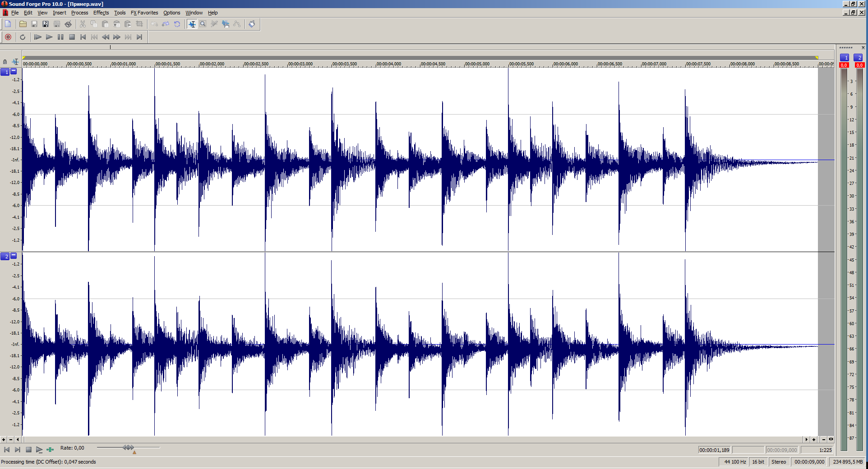Reset the channel 2 red clip indicator
The width and height of the screenshot is (868, 469).
859,65
